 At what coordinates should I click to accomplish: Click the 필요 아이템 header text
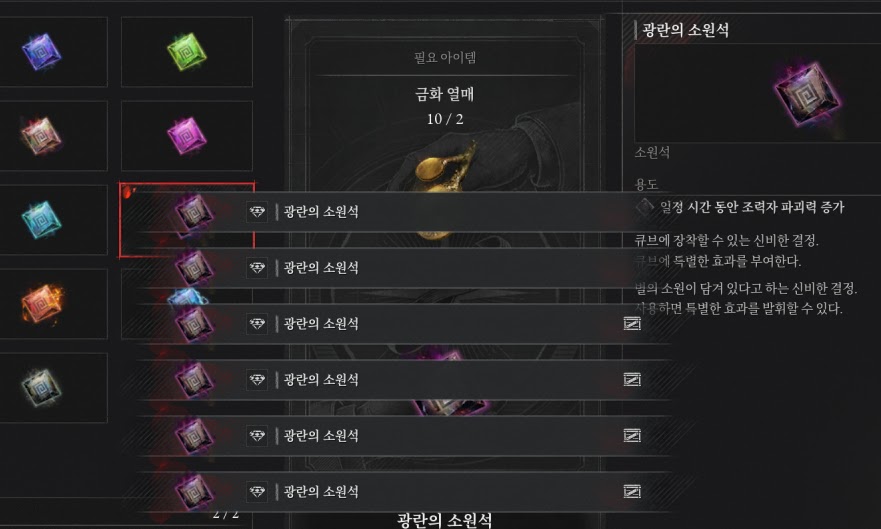445,57
